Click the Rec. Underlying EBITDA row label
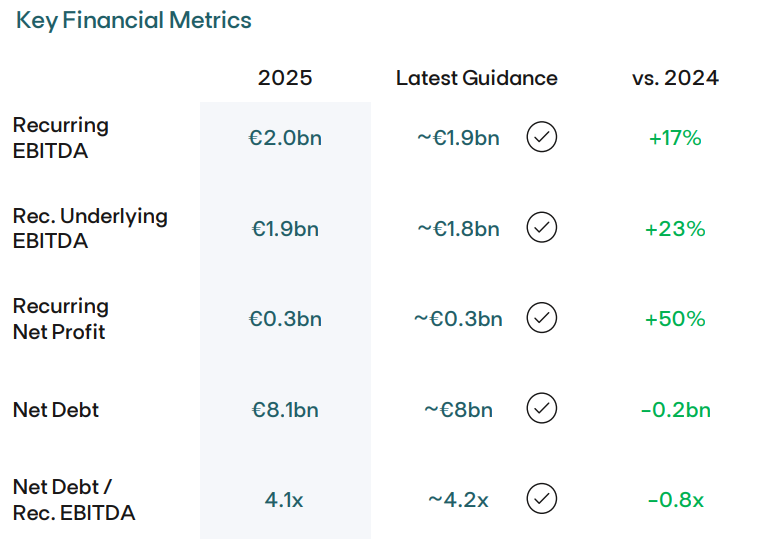 pos(90,228)
